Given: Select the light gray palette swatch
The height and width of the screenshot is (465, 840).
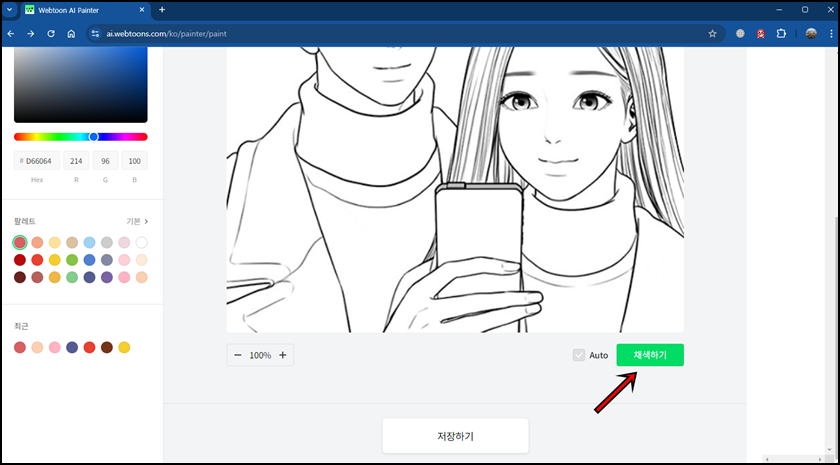Looking at the screenshot, I should 107,243.
